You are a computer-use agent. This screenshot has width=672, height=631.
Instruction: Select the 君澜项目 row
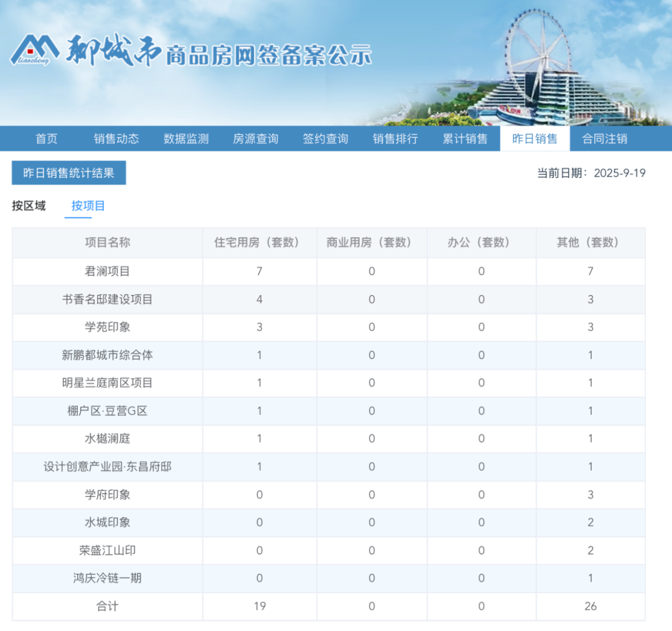[108, 271]
